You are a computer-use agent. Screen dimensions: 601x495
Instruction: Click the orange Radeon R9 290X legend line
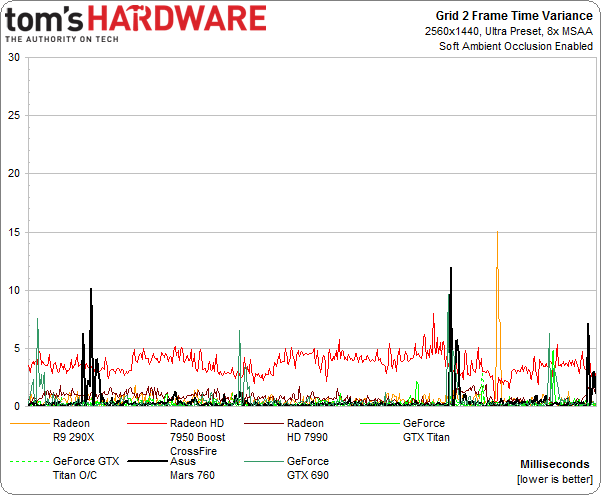point(30,423)
